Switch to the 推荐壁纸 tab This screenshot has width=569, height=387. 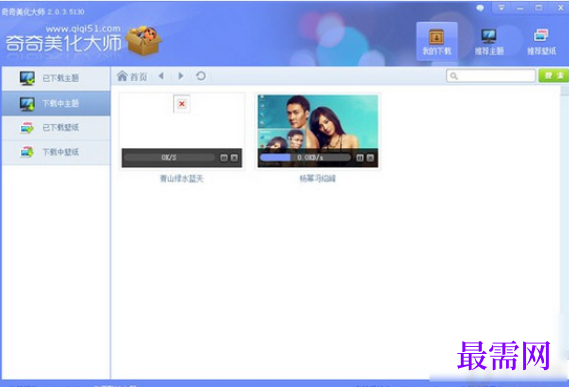tap(541, 41)
